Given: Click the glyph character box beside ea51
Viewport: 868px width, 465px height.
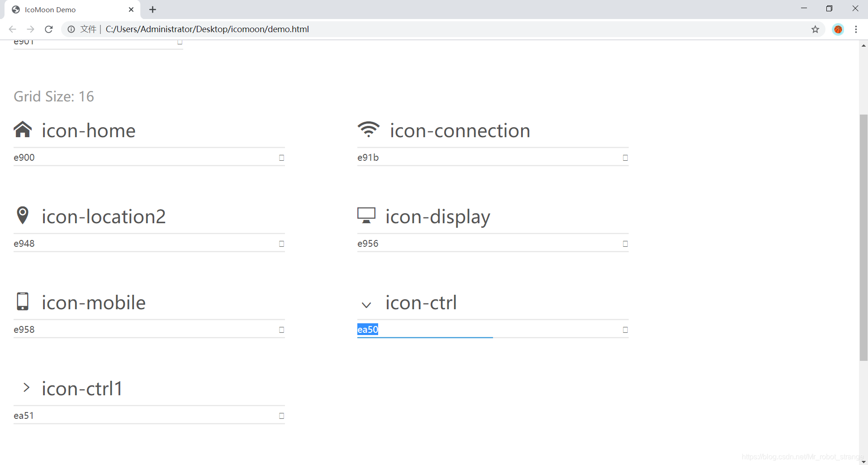Looking at the screenshot, I should pyautogui.click(x=281, y=416).
